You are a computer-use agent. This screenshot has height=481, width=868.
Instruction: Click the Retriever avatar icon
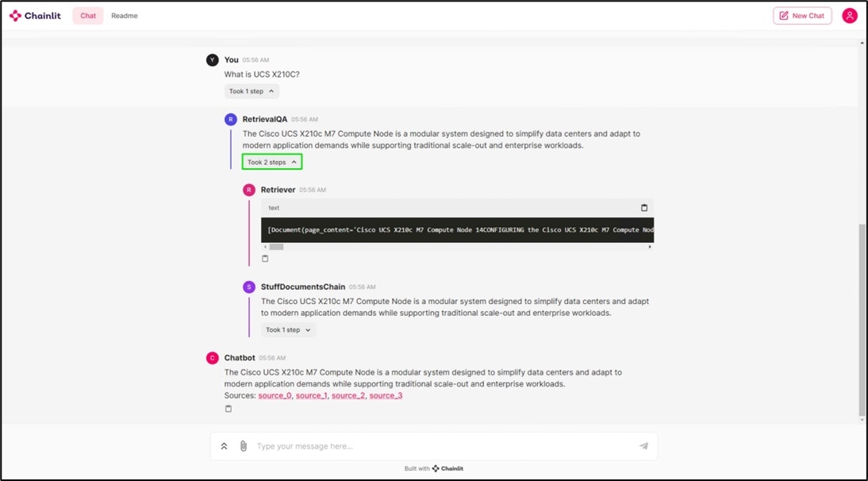pos(249,190)
